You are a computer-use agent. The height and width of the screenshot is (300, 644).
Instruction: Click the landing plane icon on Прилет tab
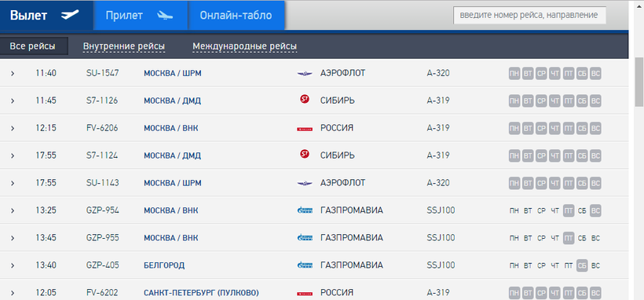[165, 16]
